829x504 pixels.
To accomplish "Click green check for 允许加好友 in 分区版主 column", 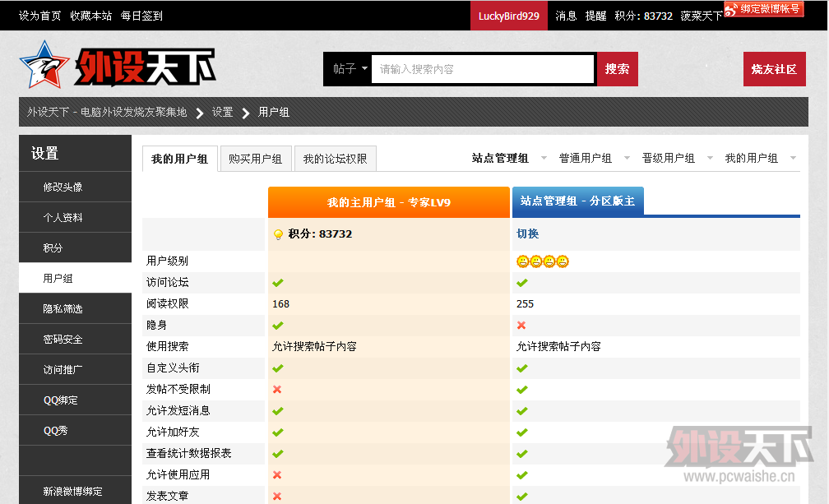I will click(522, 432).
